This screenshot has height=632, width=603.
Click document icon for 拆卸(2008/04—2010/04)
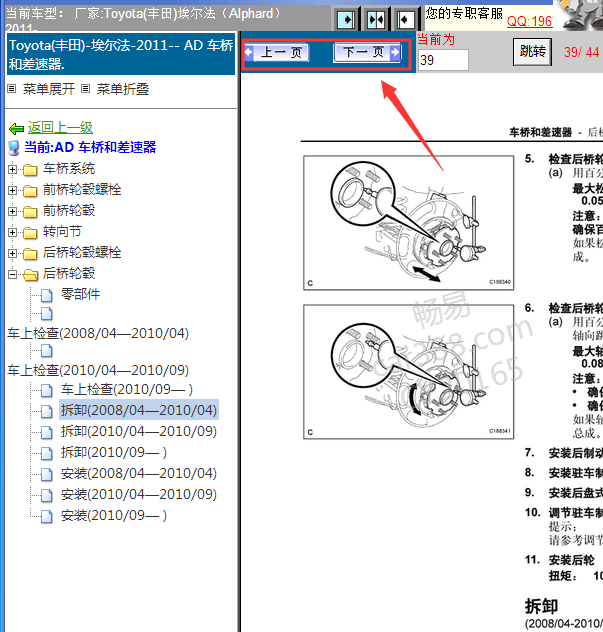(x=47, y=412)
